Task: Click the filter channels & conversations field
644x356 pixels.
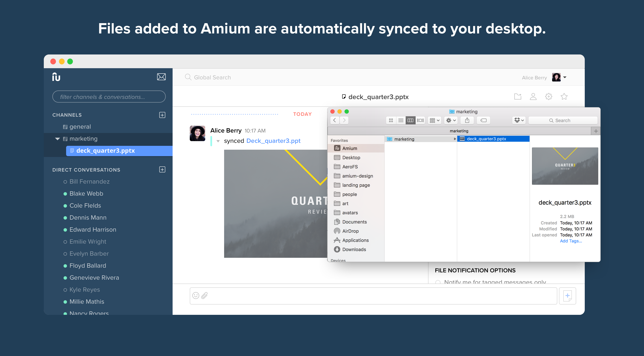Action: pos(109,97)
